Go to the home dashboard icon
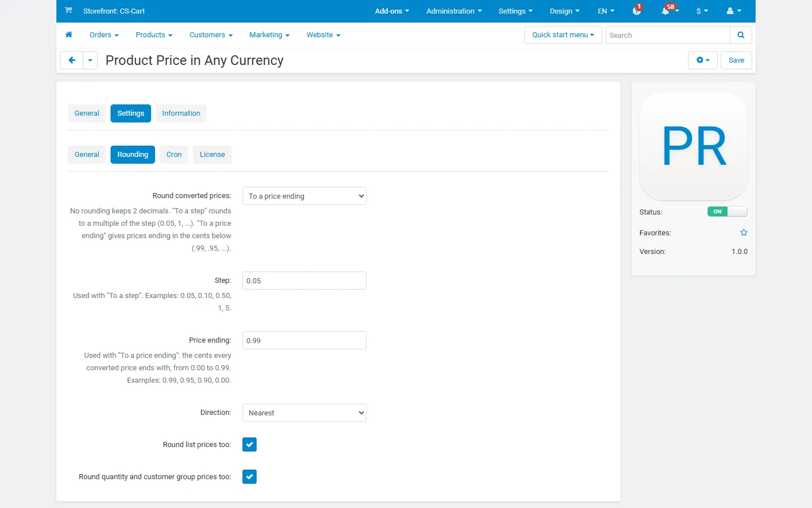This screenshot has height=508, width=812. click(69, 35)
